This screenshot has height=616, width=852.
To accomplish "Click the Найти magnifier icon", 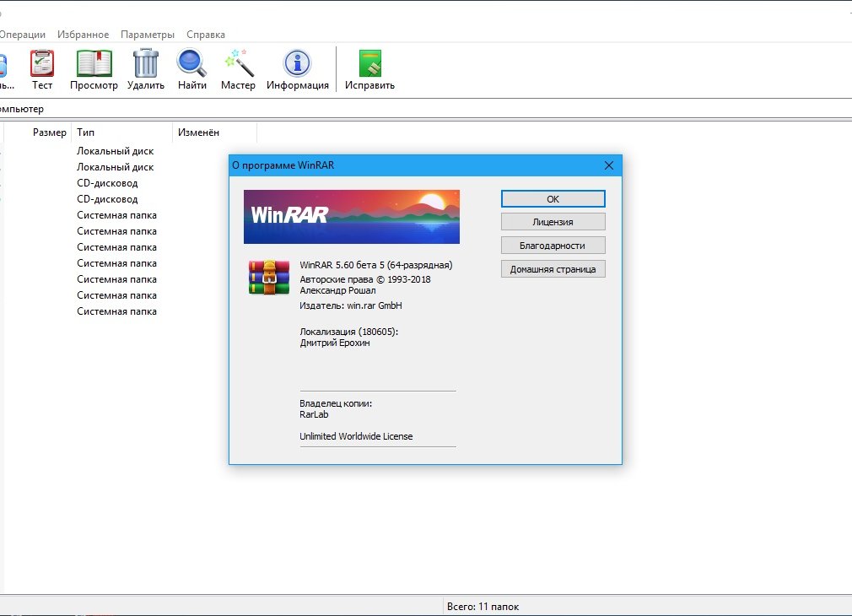I will pyautogui.click(x=191, y=63).
